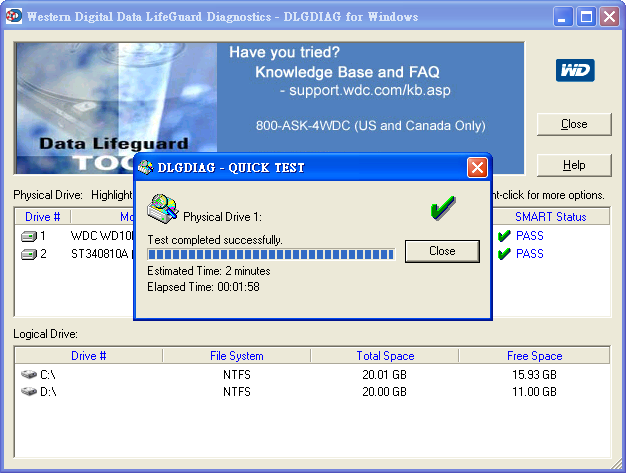Click the Free Space column header

pyautogui.click(x=535, y=356)
